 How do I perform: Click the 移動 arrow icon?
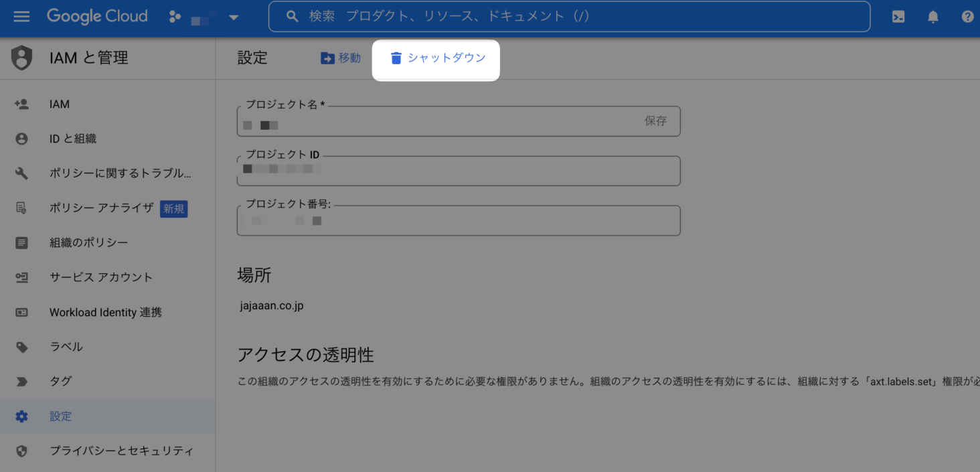327,58
